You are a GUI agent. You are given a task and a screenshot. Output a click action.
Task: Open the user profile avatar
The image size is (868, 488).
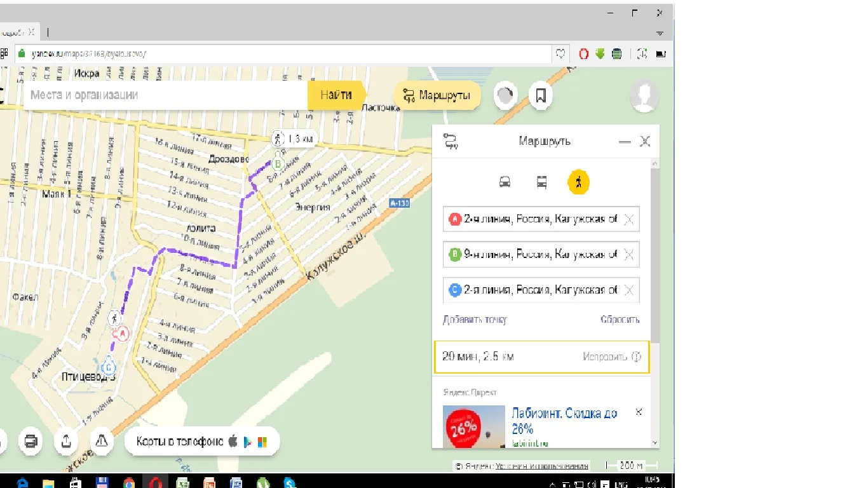tap(644, 96)
